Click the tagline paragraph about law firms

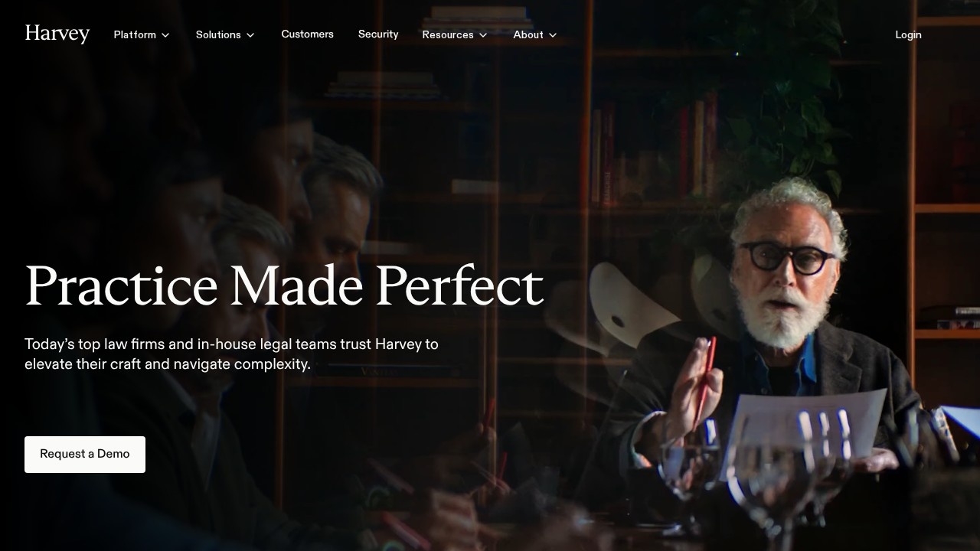(x=231, y=354)
